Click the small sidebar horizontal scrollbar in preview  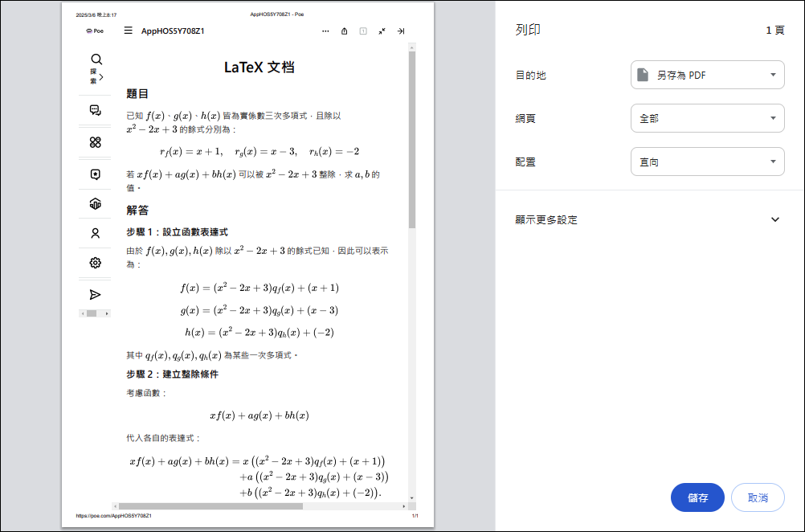pos(95,313)
